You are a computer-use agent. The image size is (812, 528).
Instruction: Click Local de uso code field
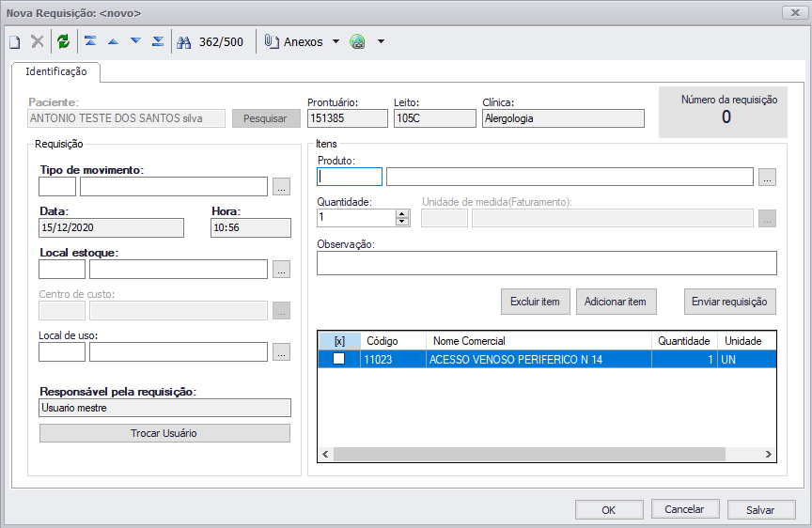click(x=62, y=352)
